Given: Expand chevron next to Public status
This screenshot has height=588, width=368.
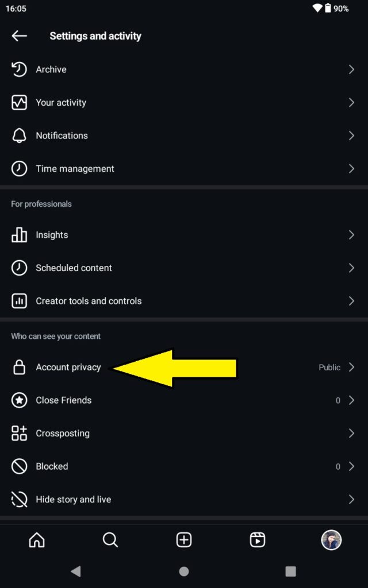Looking at the screenshot, I should (x=351, y=367).
